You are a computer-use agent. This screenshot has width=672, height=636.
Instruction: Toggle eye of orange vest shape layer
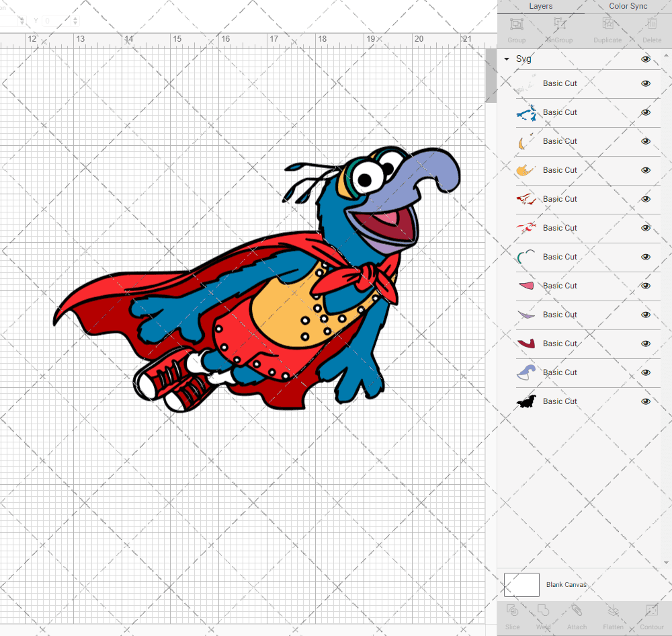coord(645,170)
